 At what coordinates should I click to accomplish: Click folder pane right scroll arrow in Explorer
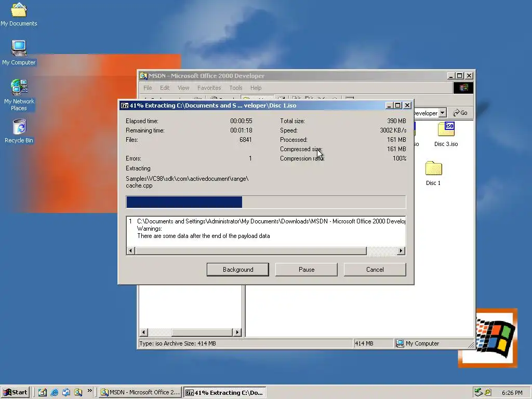pos(237,332)
